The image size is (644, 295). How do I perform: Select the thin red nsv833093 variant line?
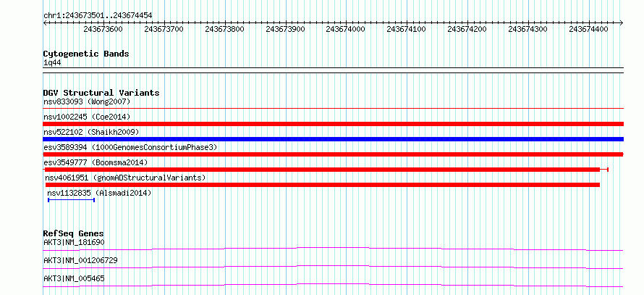click(333, 108)
